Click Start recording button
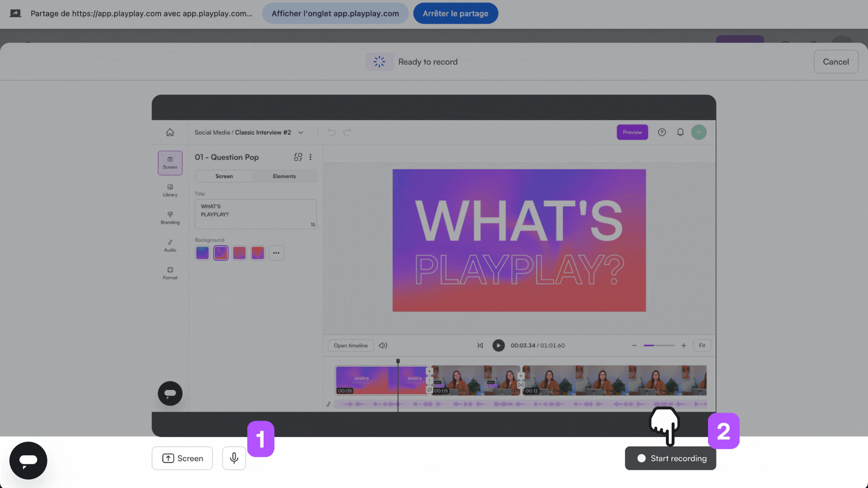 tap(670, 458)
